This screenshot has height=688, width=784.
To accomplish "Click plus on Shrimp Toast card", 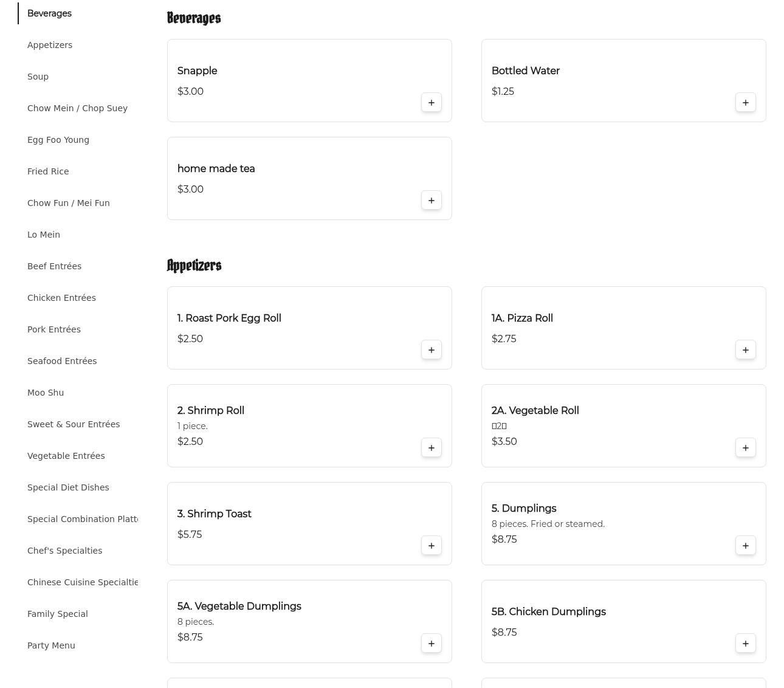I will pos(431,546).
